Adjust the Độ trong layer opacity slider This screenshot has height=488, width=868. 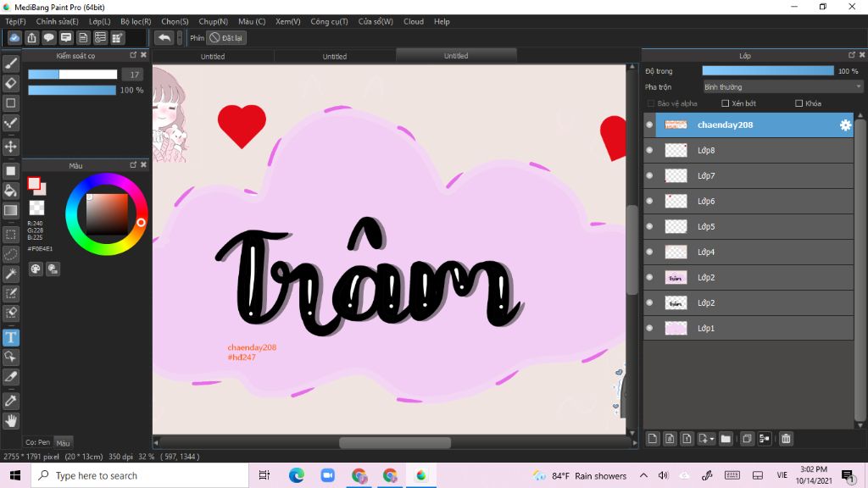click(x=768, y=71)
